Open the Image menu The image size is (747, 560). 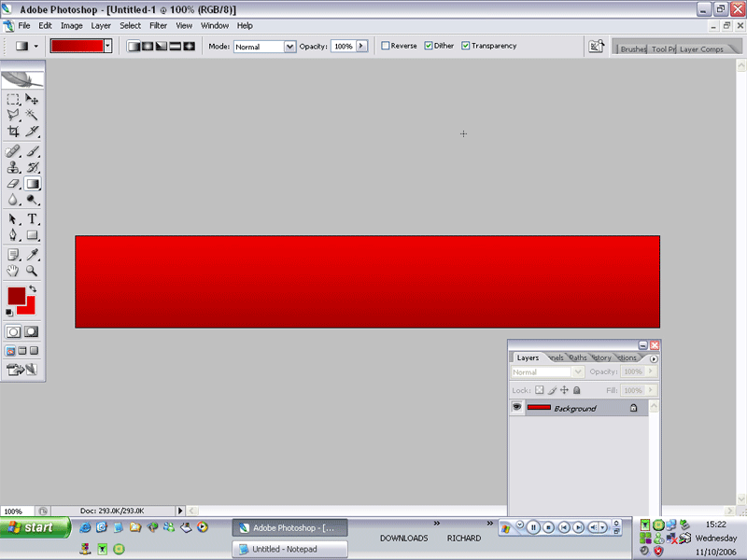pyautogui.click(x=72, y=26)
